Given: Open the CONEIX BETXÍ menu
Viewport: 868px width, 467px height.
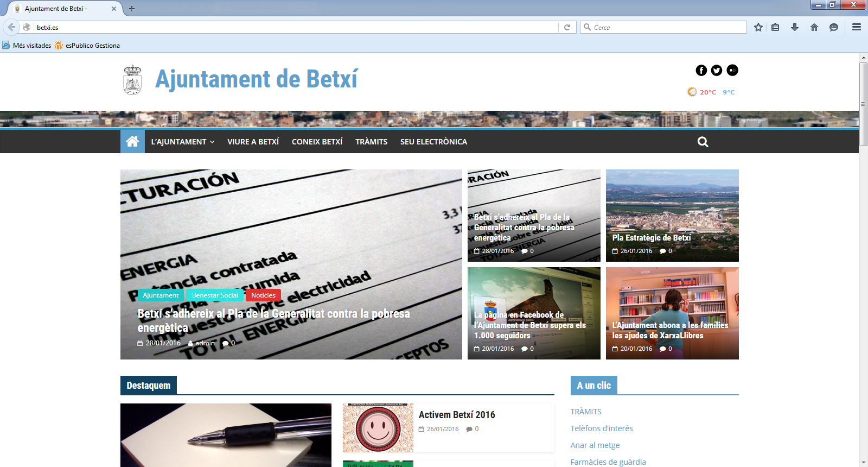Looking at the screenshot, I should point(317,142).
